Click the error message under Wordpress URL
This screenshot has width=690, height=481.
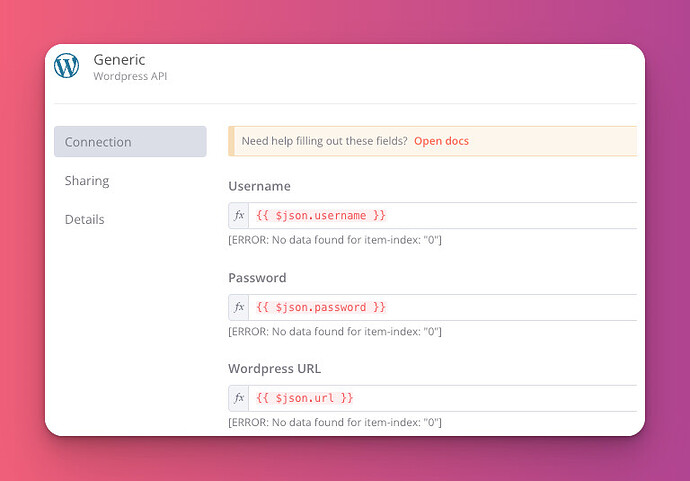coord(335,422)
